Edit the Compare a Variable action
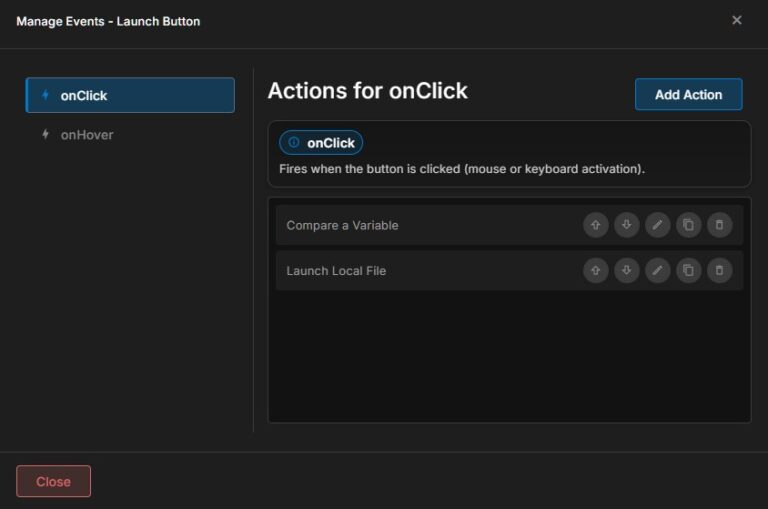The image size is (768, 509). point(657,225)
